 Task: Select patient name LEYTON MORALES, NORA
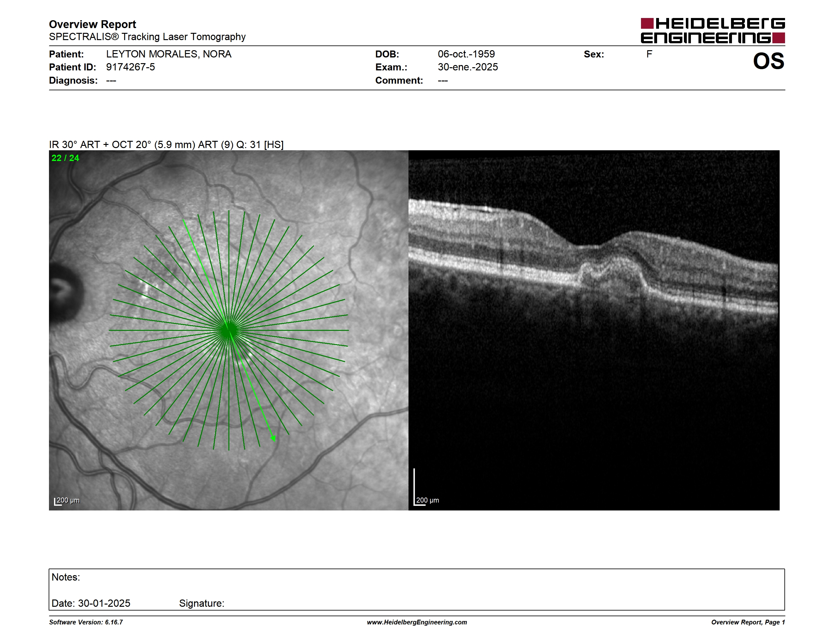(169, 54)
